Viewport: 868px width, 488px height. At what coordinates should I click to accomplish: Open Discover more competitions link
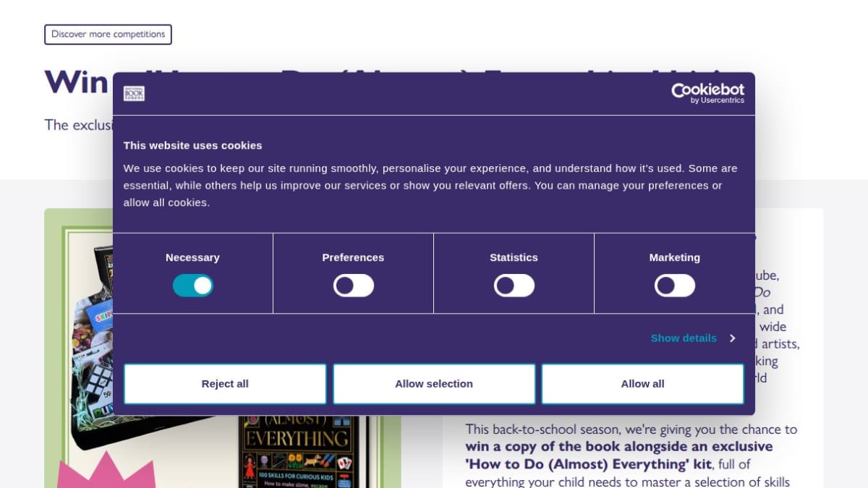[x=108, y=35]
